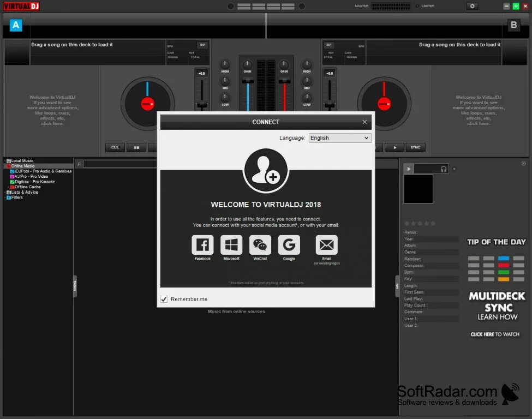Click the star rating row
Viewport: 532px width, 419px height.
[420, 223]
